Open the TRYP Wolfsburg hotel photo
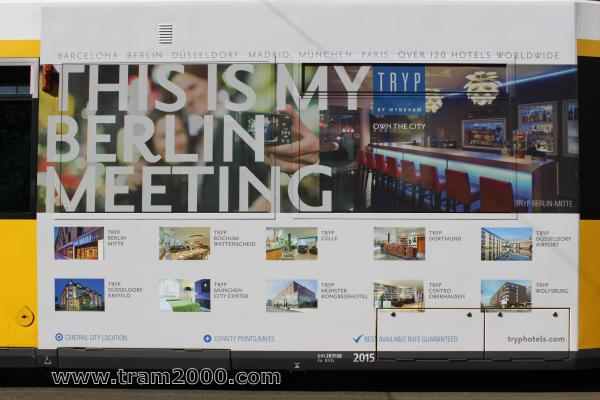The image size is (600, 400). click(x=506, y=295)
